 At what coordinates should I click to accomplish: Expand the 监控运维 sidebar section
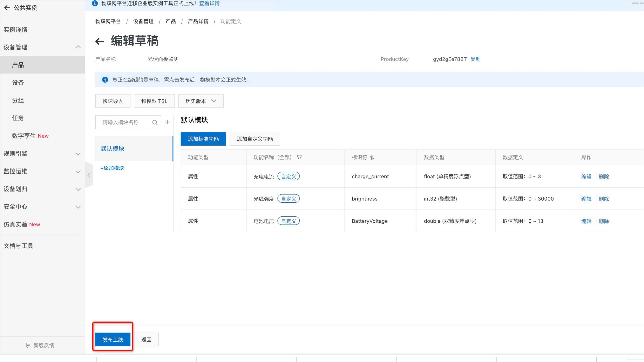pyautogui.click(x=78, y=172)
